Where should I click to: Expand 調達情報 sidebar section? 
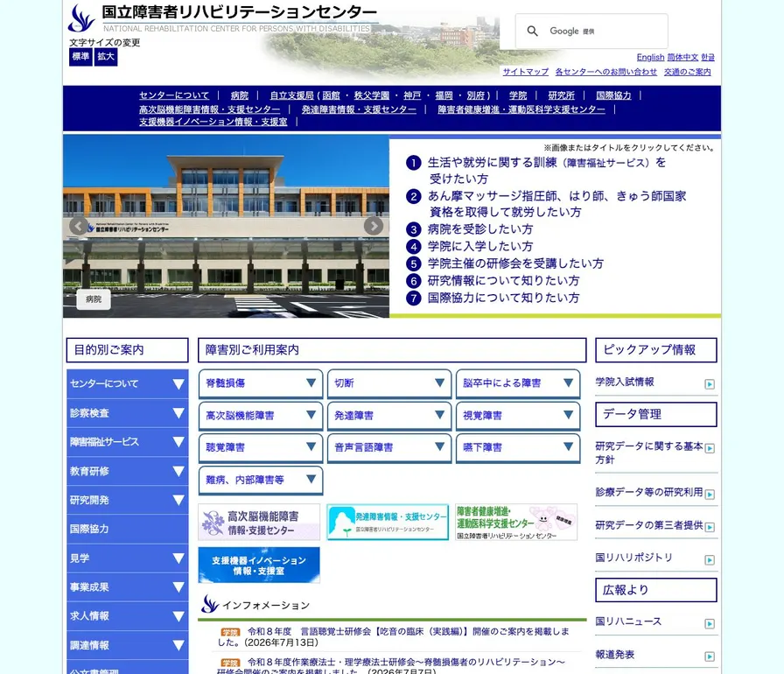click(x=128, y=645)
